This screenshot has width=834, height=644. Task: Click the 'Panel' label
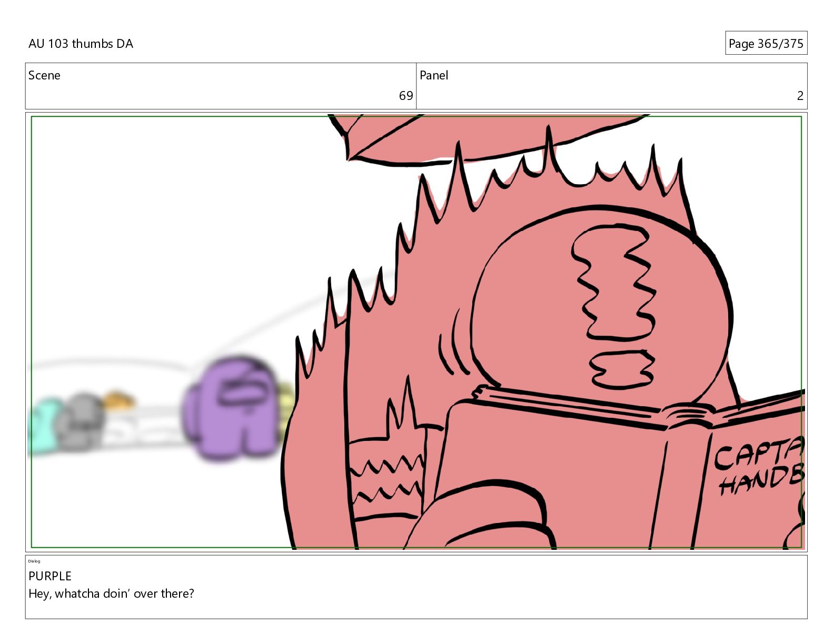[x=433, y=75]
